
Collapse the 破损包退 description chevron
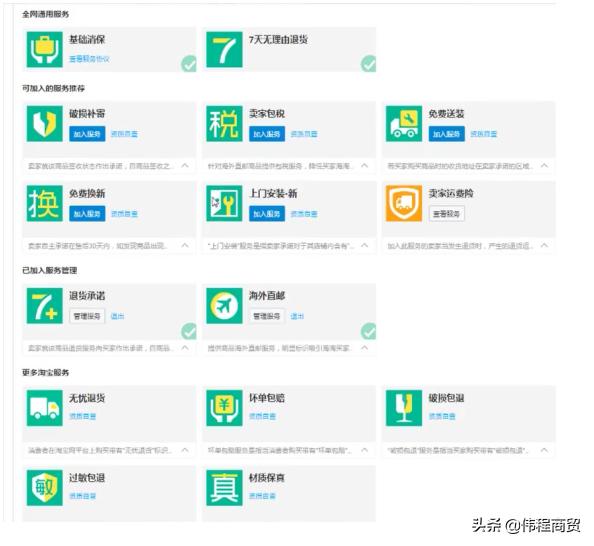coord(544,450)
